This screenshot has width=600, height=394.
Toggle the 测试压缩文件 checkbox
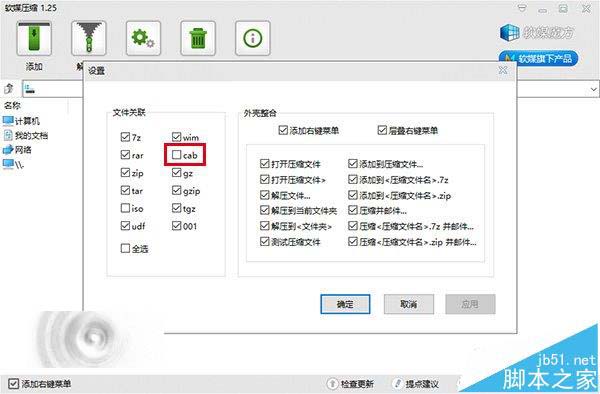[264, 242]
